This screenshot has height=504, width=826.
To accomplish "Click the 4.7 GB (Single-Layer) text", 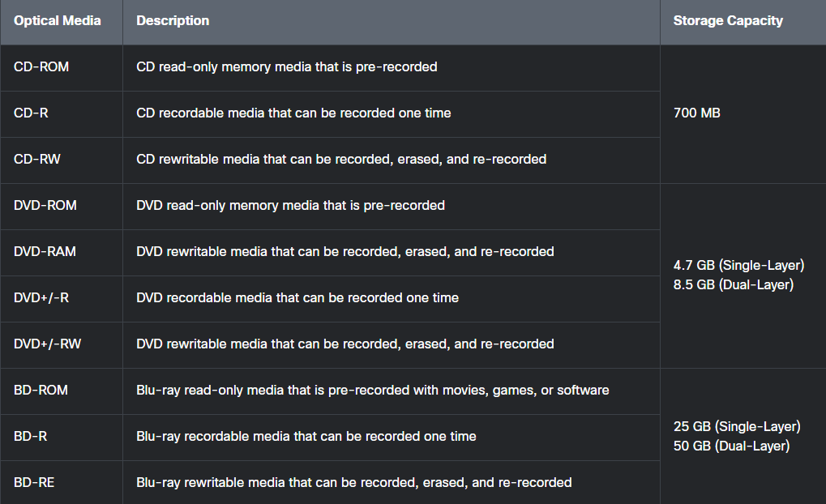I will pyautogui.click(x=739, y=265).
